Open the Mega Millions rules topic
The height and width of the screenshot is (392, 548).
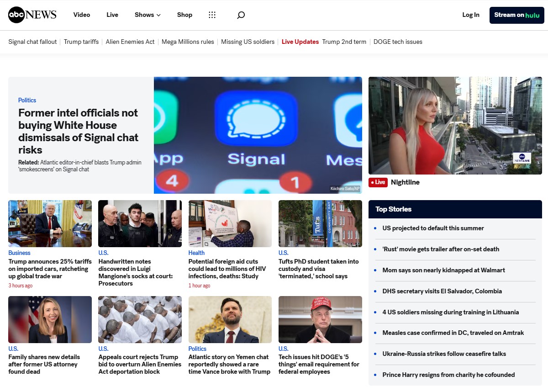[x=188, y=42]
